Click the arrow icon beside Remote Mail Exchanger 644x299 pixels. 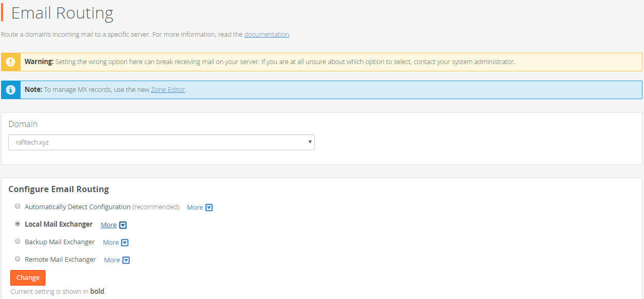(126, 260)
